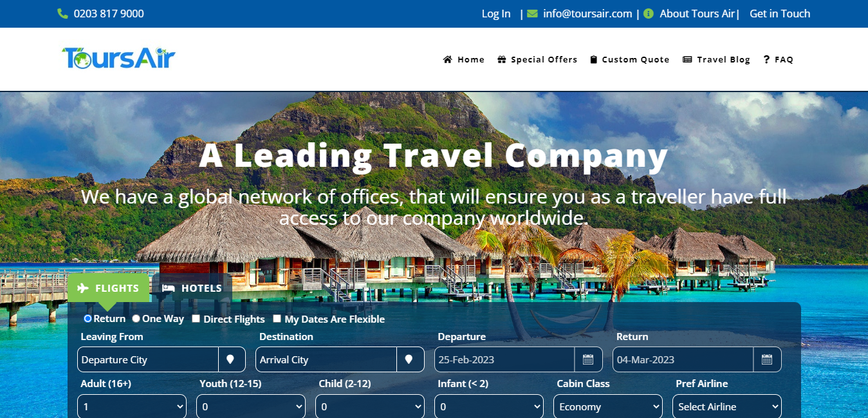This screenshot has height=418, width=868.
Task: Click the envelope icon before info@toursair.com
Action: [532, 14]
